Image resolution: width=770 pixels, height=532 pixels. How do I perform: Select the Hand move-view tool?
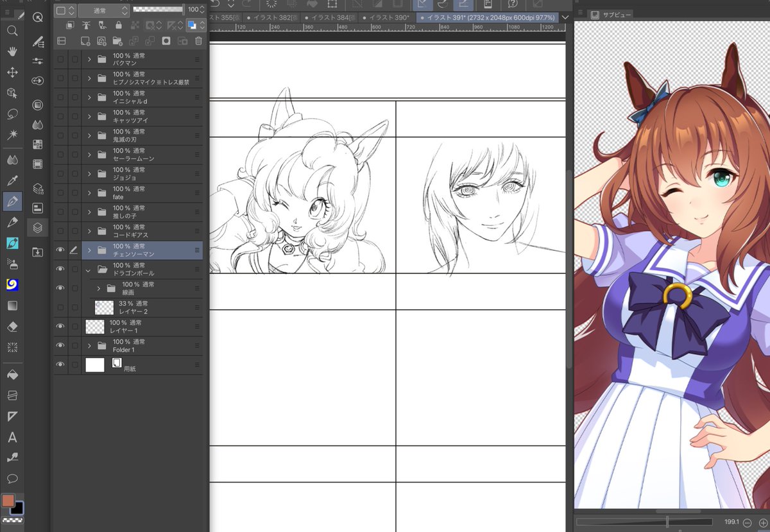12,51
